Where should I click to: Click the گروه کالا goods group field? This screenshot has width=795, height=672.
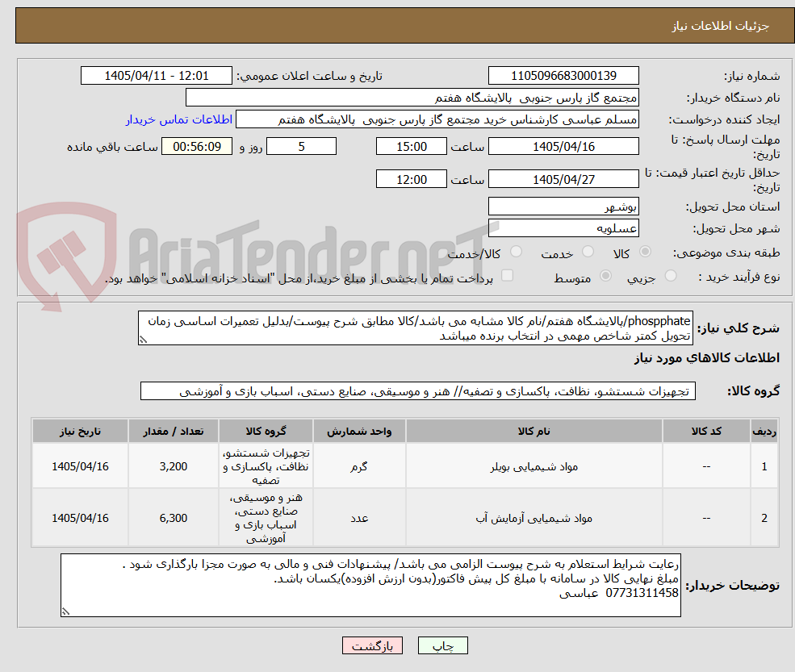coord(418,391)
